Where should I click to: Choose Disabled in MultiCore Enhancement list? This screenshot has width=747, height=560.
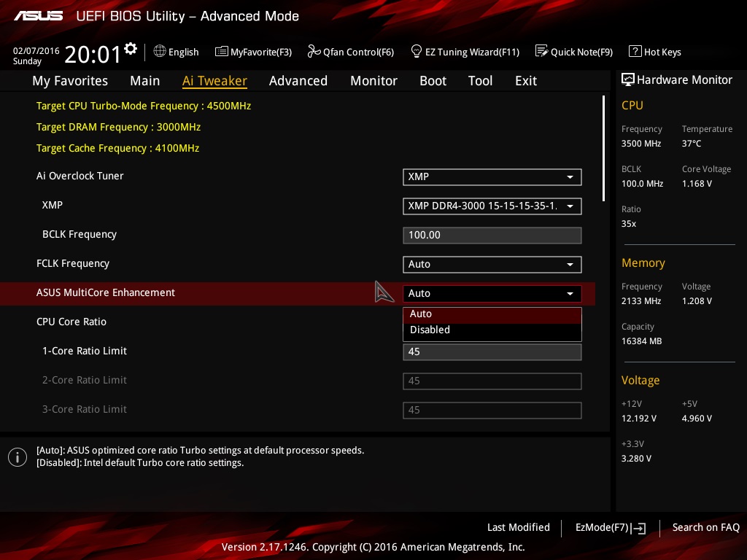[492, 330]
